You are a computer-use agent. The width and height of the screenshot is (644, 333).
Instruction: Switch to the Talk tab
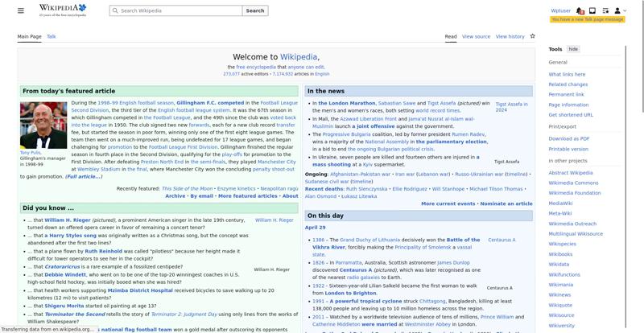tap(52, 36)
